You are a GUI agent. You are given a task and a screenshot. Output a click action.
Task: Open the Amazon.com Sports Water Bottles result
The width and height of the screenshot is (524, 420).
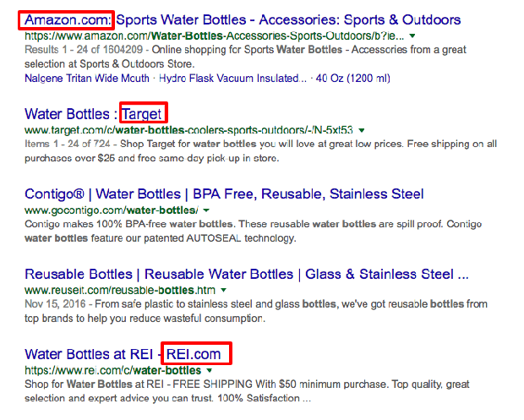(243, 19)
